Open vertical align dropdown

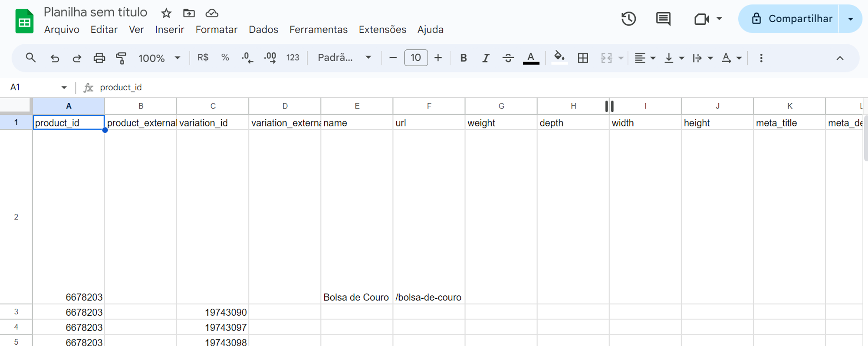pos(674,58)
